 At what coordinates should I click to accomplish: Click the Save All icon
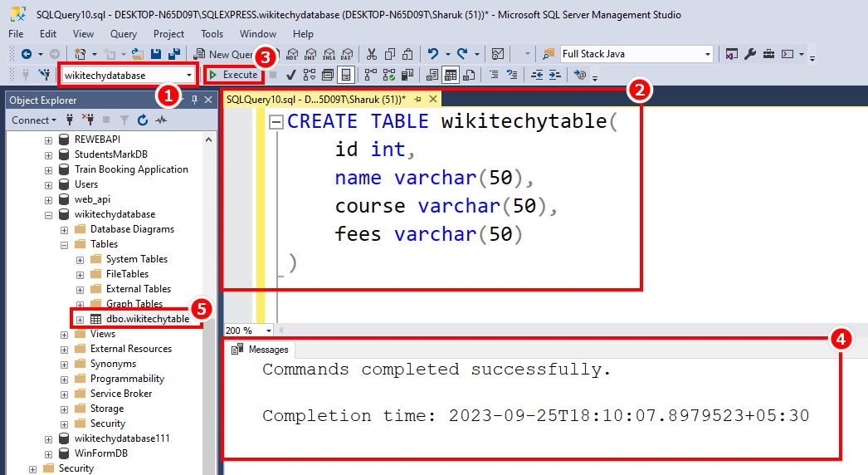pos(174,54)
